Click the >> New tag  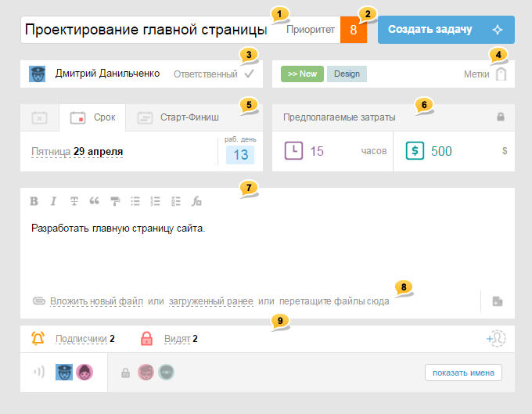pos(302,74)
